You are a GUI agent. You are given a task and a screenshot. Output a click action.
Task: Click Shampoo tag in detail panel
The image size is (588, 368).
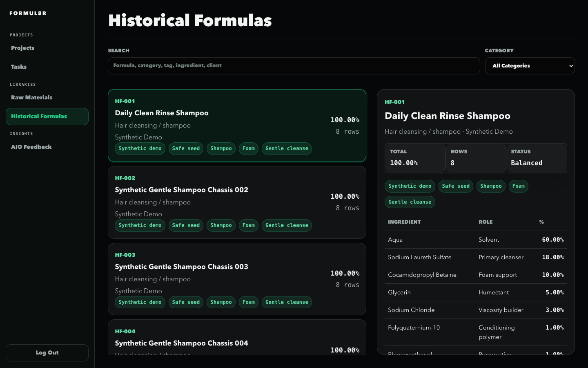(x=491, y=186)
